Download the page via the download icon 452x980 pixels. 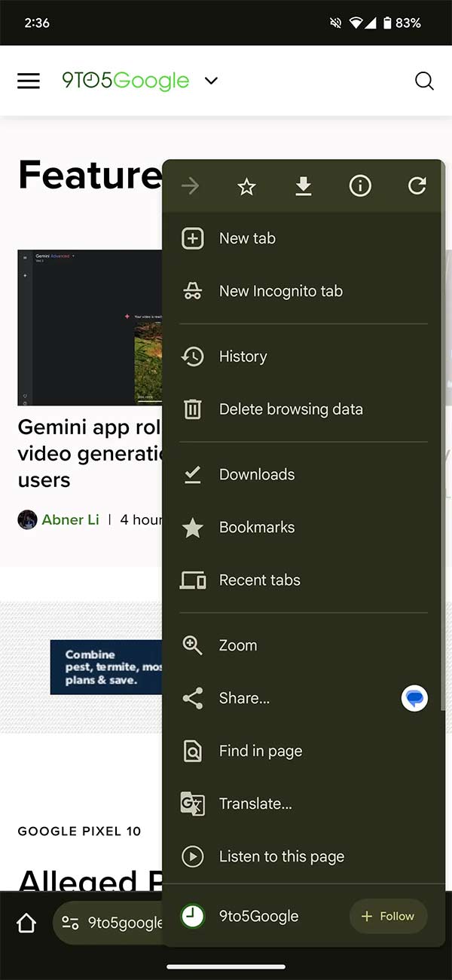point(304,186)
